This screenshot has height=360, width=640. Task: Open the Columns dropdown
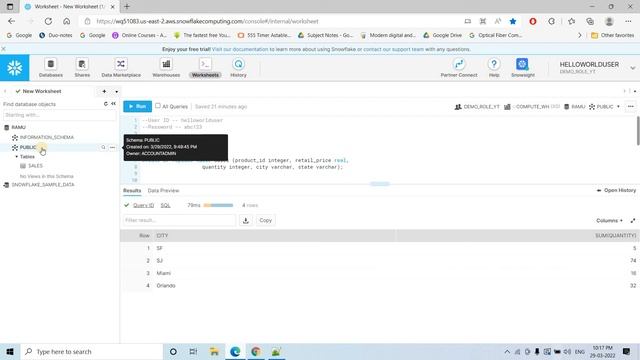(609, 221)
